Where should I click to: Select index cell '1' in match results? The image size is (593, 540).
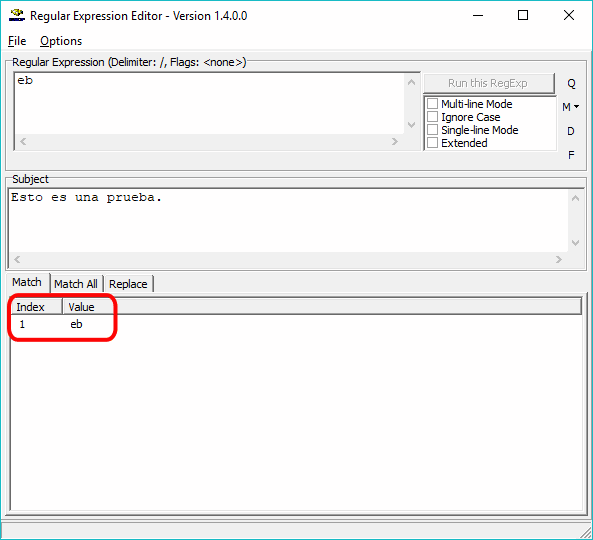(x=22, y=324)
